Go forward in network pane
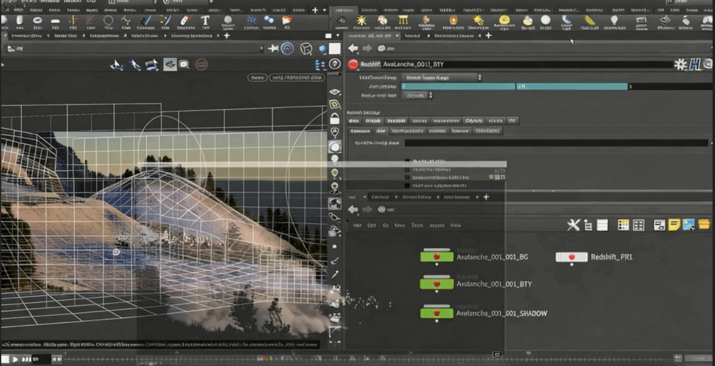Screen dimensions: 715x366 click(367, 209)
